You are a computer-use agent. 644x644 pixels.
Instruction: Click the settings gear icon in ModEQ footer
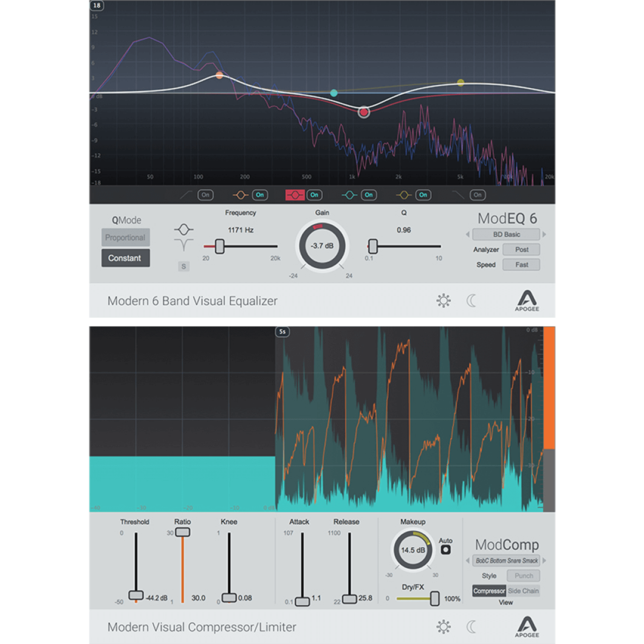(x=444, y=301)
